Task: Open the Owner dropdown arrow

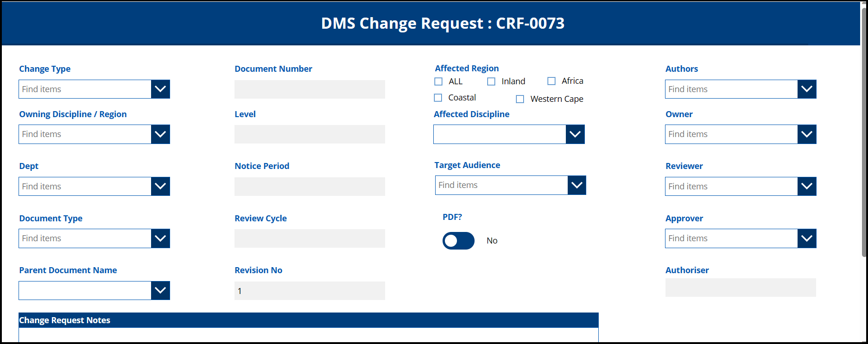Action: [807, 134]
